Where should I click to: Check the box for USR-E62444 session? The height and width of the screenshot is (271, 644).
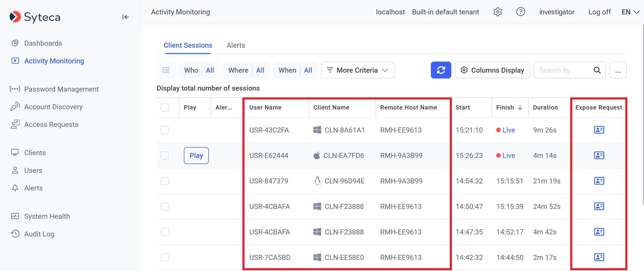click(x=165, y=155)
